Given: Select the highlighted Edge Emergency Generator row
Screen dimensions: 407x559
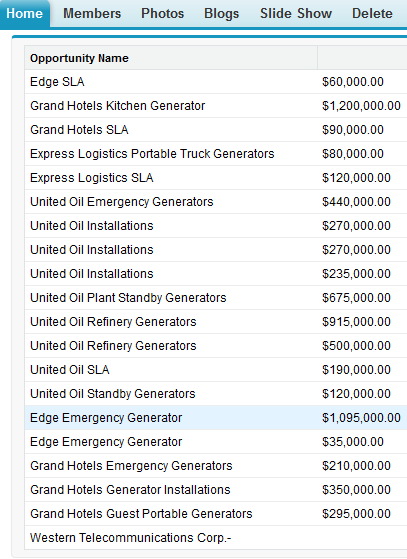Looking at the screenshot, I should coord(216,417).
